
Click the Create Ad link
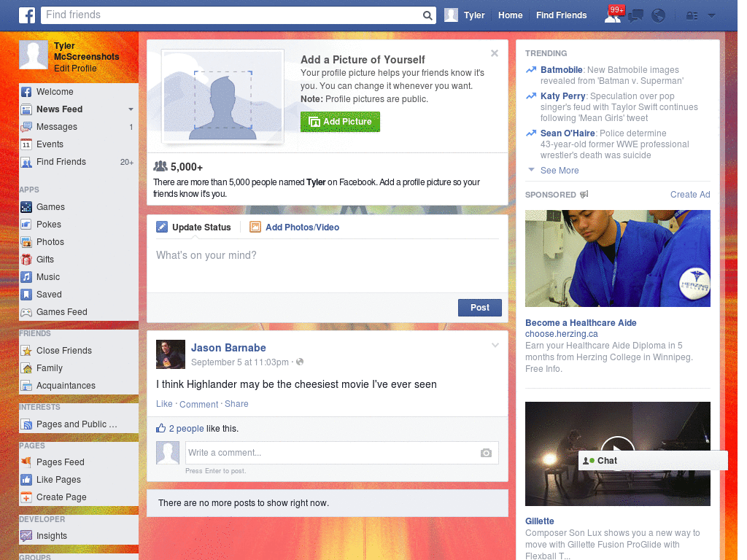click(690, 194)
